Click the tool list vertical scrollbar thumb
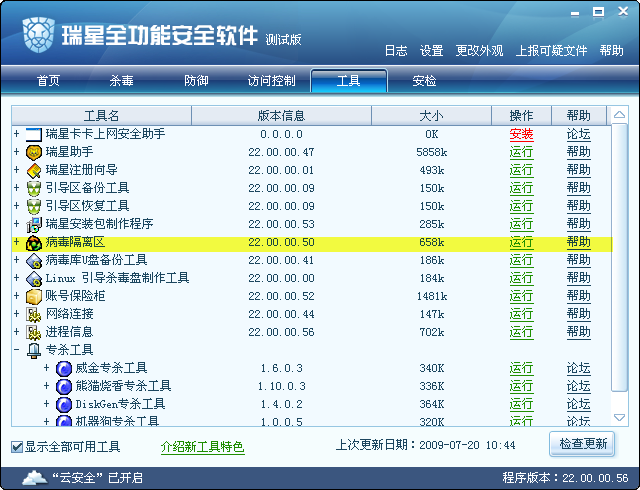The width and height of the screenshot is (640, 490). (x=620, y=258)
